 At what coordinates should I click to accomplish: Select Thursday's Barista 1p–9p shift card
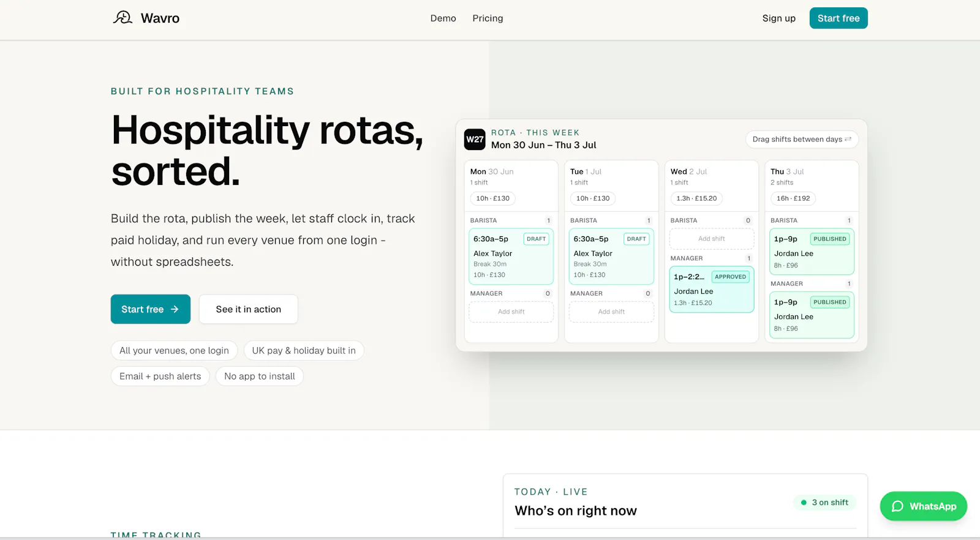(812, 252)
